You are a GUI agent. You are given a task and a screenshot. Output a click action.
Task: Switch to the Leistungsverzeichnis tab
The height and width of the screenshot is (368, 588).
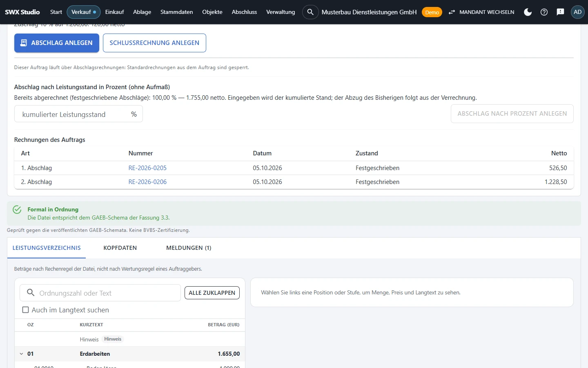click(47, 248)
